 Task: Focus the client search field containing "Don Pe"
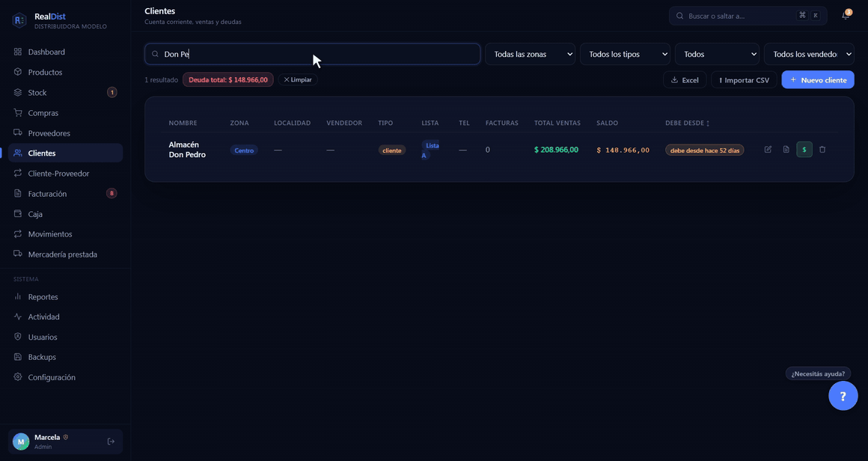312,54
